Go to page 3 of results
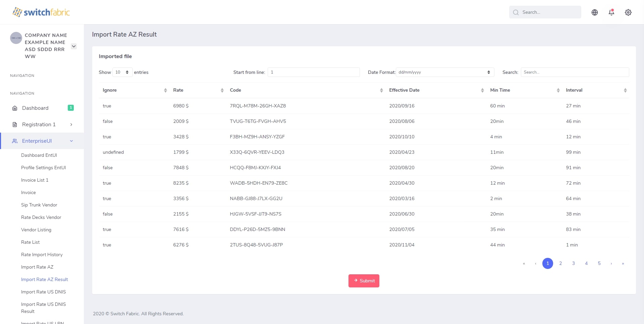The image size is (644, 324). (x=573, y=263)
